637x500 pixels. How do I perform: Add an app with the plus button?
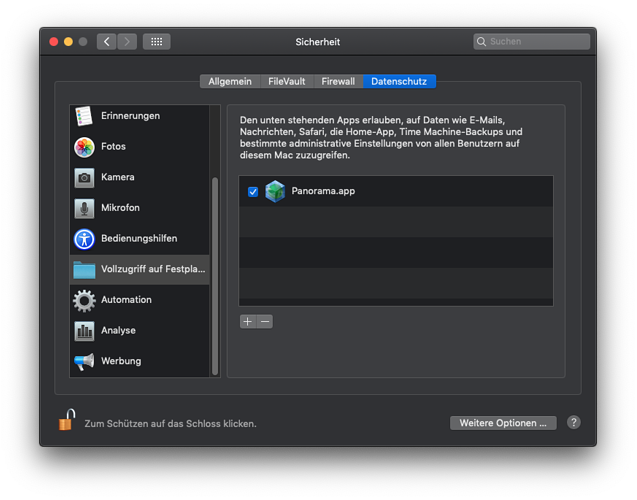tap(248, 322)
